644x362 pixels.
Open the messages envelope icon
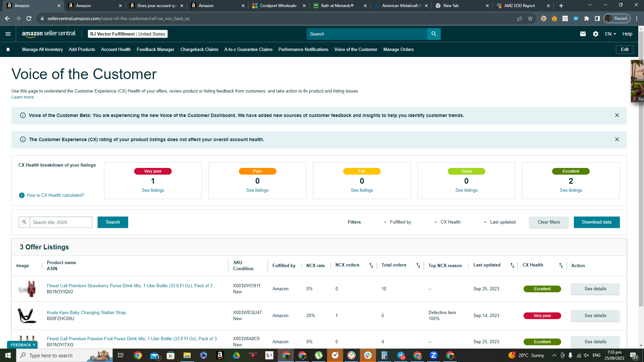tap(583, 34)
